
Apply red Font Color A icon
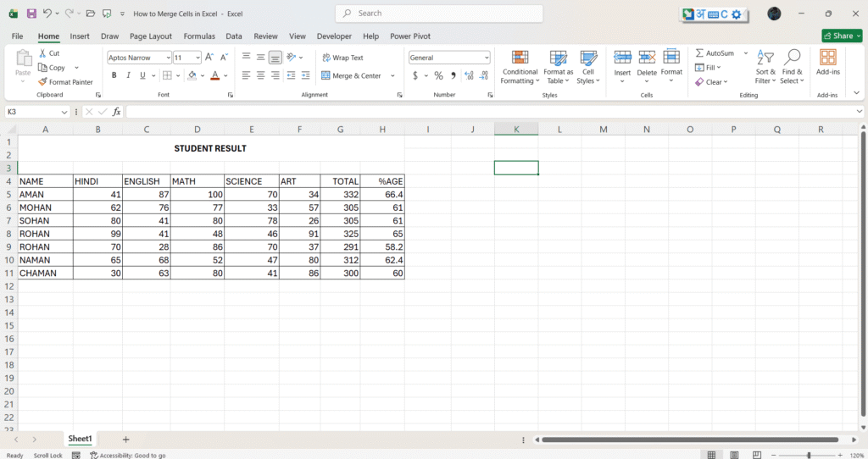click(x=215, y=75)
